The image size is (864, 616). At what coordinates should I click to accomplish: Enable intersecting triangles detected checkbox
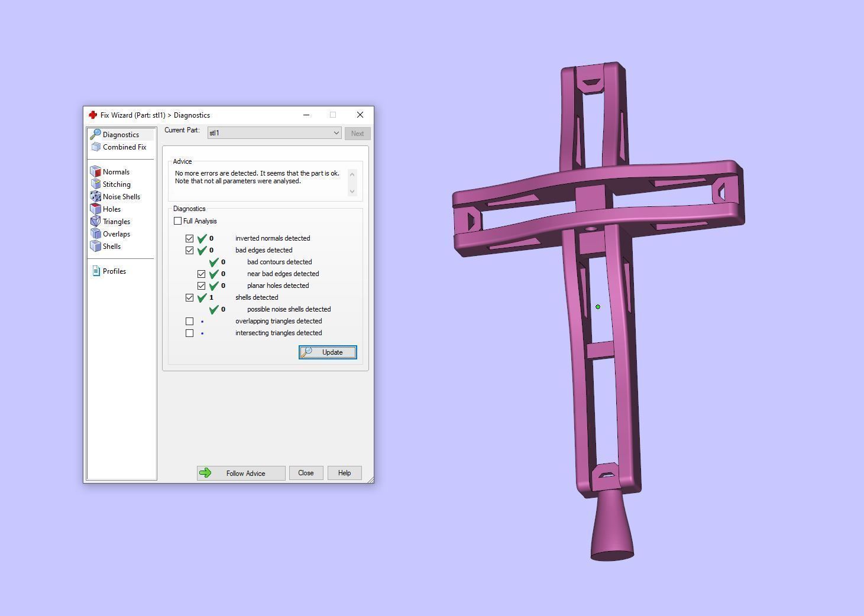189,333
